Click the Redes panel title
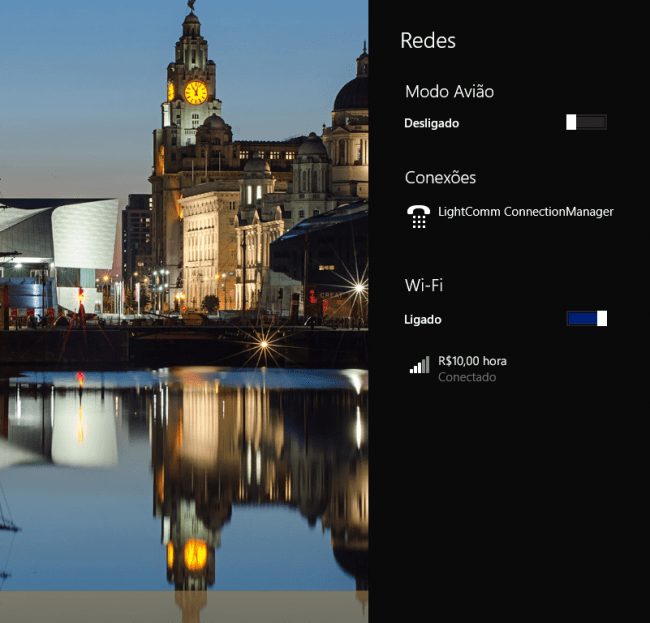Screen dimensions: 650x623 428,41
